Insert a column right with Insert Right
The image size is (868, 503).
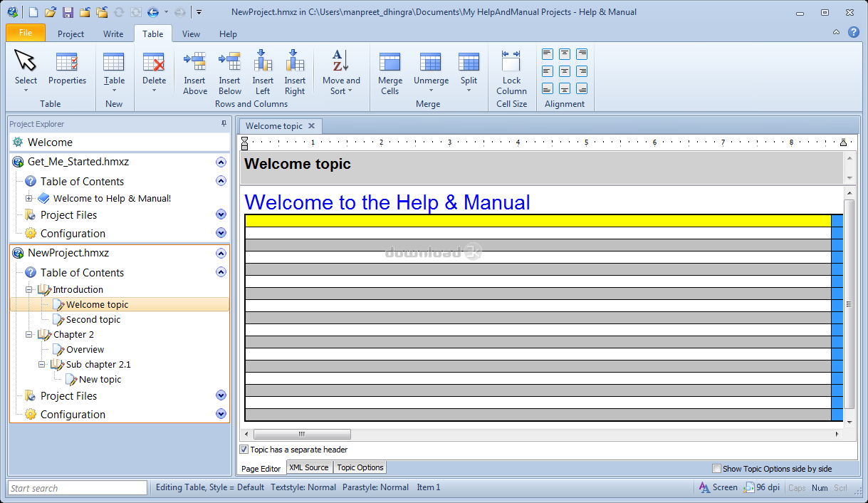[x=295, y=73]
